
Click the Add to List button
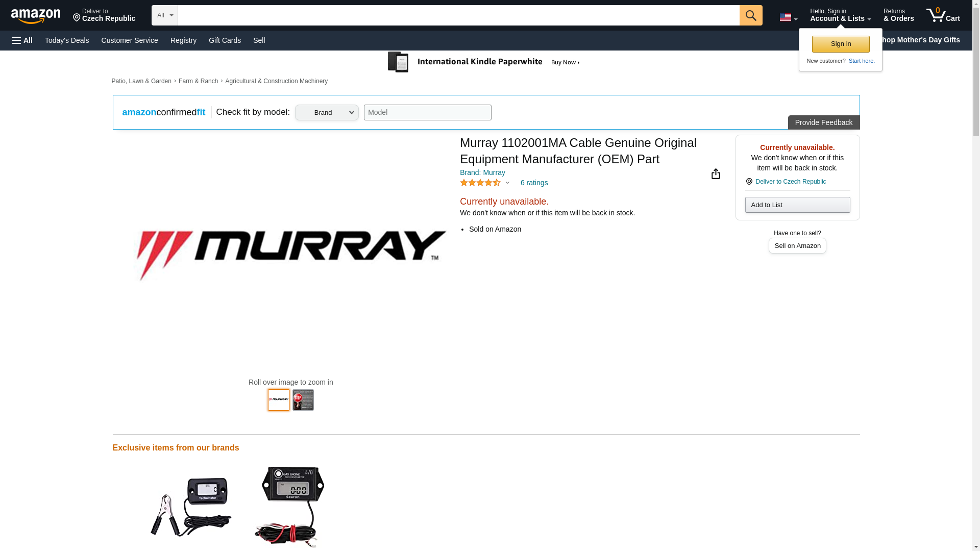click(x=797, y=205)
